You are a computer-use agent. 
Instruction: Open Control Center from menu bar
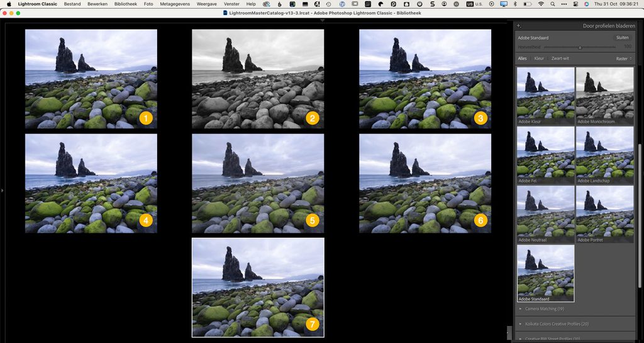(x=576, y=4)
